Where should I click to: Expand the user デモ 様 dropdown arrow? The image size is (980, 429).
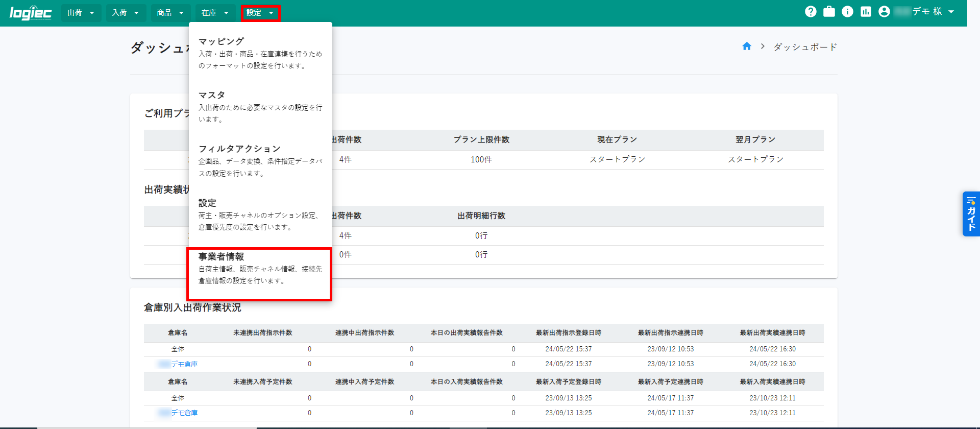pyautogui.click(x=951, y=12)
